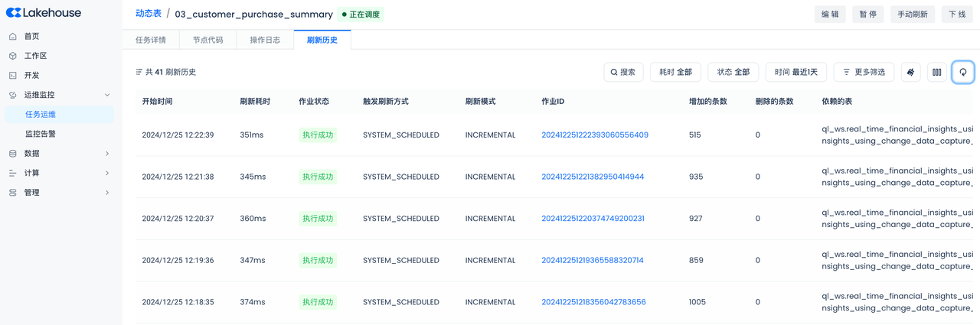Click the Lakehouse logo
This screenshot has width=980, height=325.
[44, 13]
